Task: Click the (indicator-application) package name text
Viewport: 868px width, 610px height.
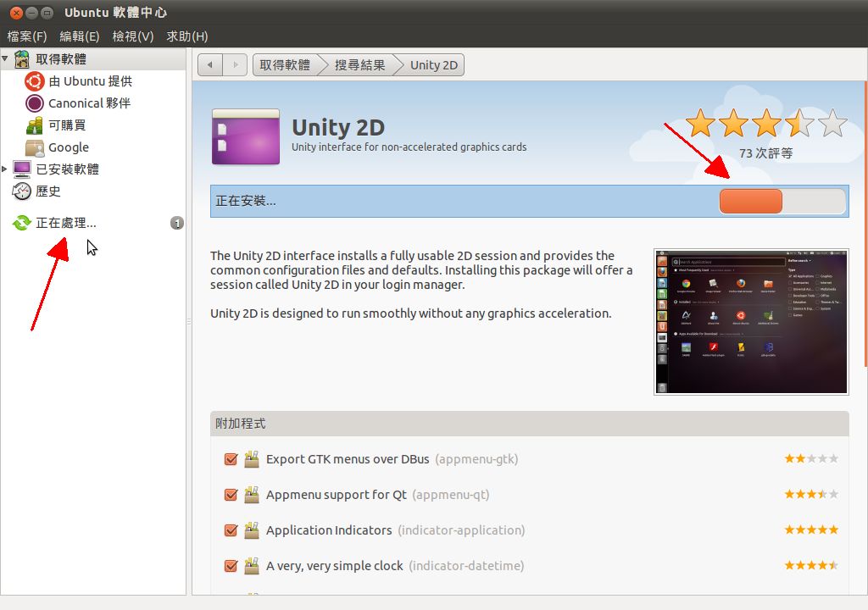Action: tap(461, 530)
